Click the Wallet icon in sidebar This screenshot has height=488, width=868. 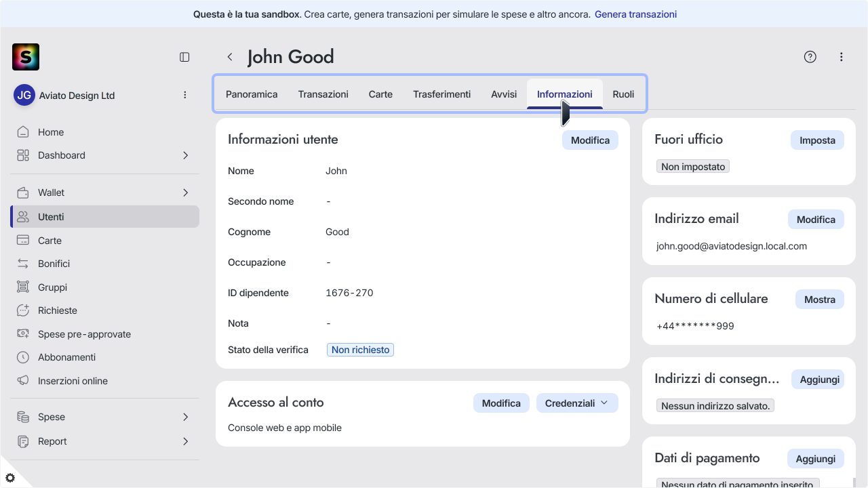click(23, 192)
